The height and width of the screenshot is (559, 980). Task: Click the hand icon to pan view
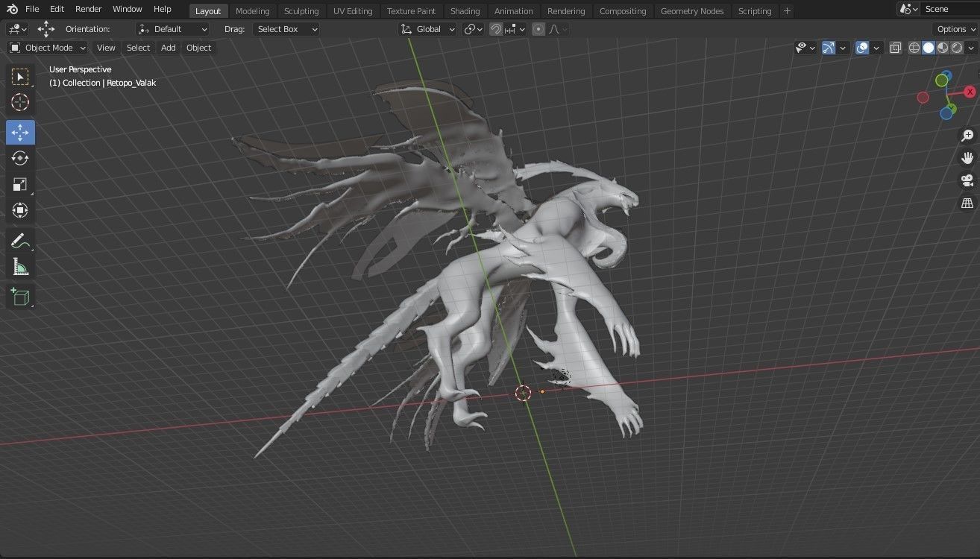coord(967,158)
